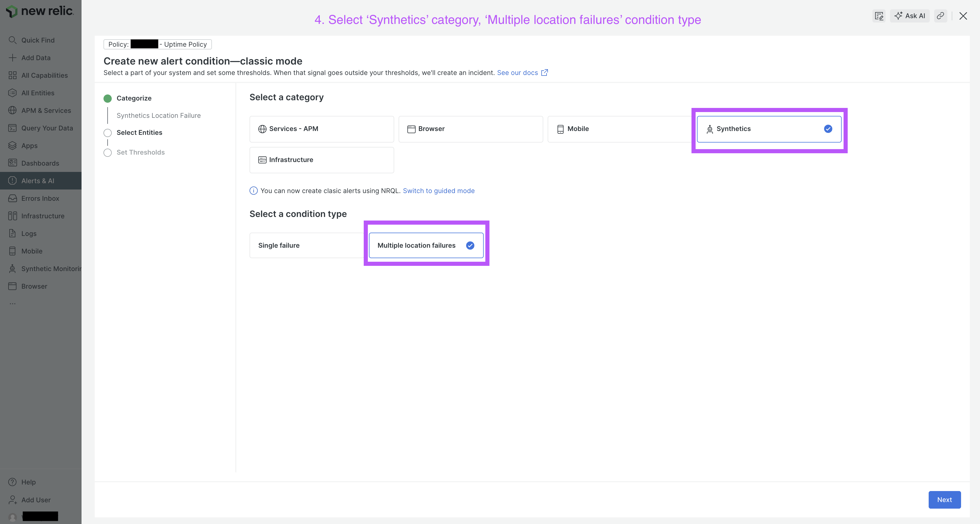The height and width of the screenshot is (524, 980).
Task: Expand more sidebar items via ellipsis
Action: pyautogui.click(x=13, y=303)
